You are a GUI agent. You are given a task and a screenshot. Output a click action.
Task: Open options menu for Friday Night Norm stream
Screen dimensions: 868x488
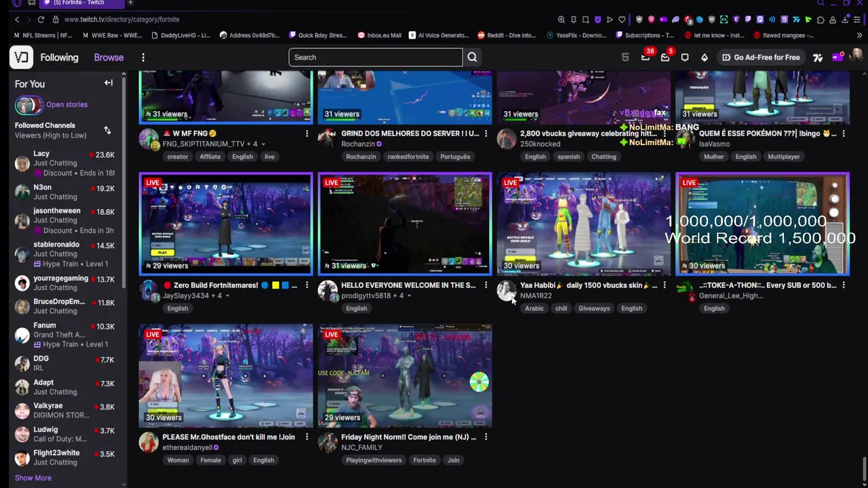pos(486,438)
